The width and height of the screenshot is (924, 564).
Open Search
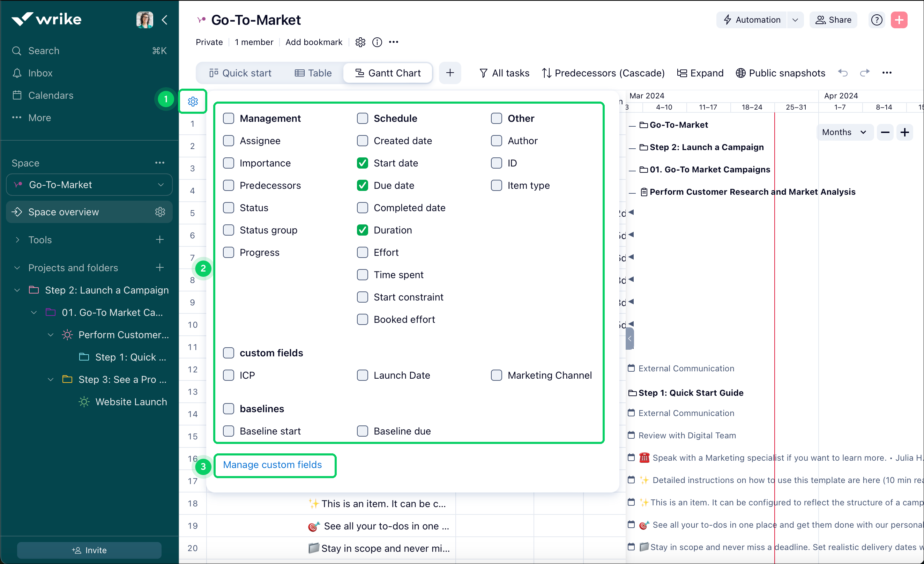click(x=44, y=51)
